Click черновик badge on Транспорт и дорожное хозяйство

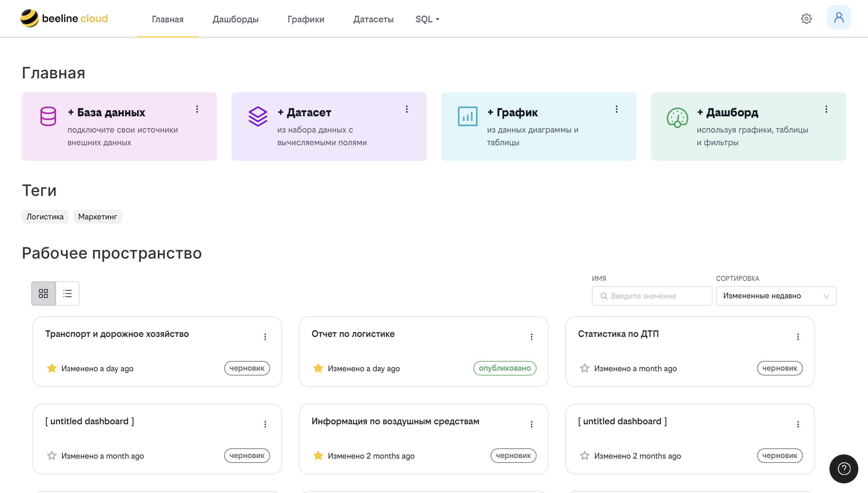click(x=247, y=368)
